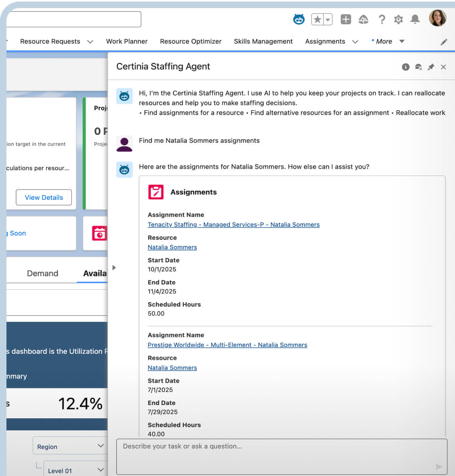This screenshot has height=476, width=455.
Task: Collapse the panel using side arrow
Action: (x=114, y=267)
